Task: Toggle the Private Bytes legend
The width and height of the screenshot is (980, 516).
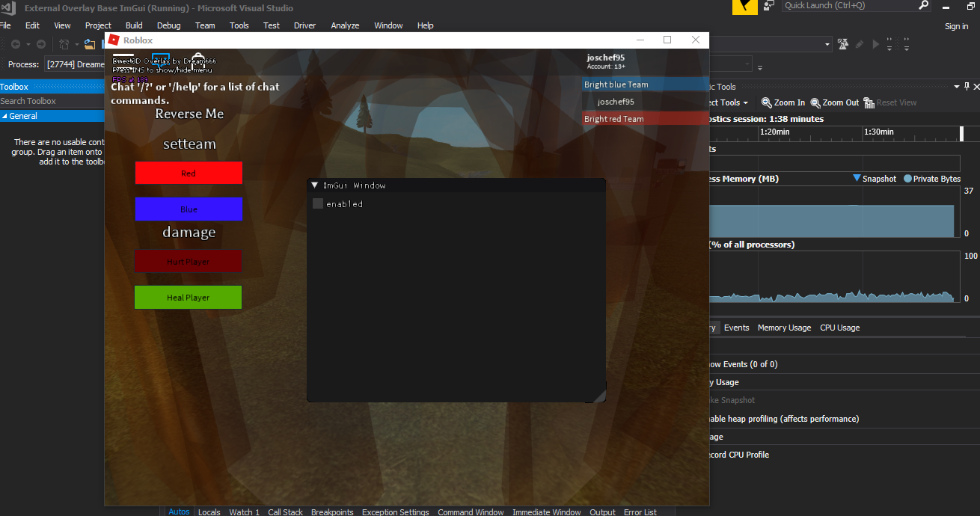Action: coord(932,179)
